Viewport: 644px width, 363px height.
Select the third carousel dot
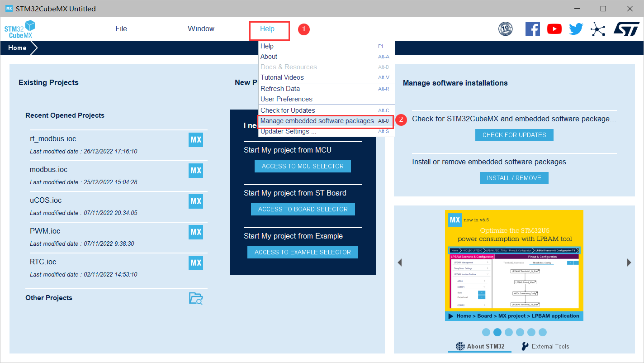pyautogui.click(x=509, y=332)
